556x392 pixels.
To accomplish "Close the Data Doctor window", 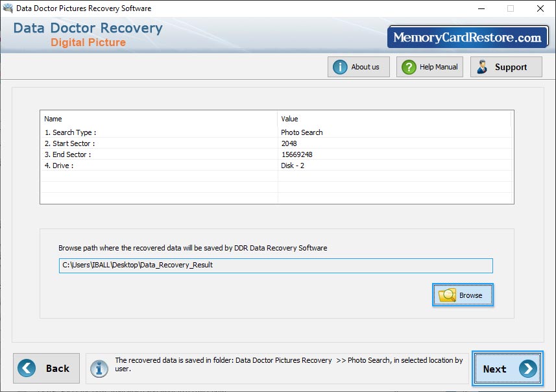I will [540, 8].
